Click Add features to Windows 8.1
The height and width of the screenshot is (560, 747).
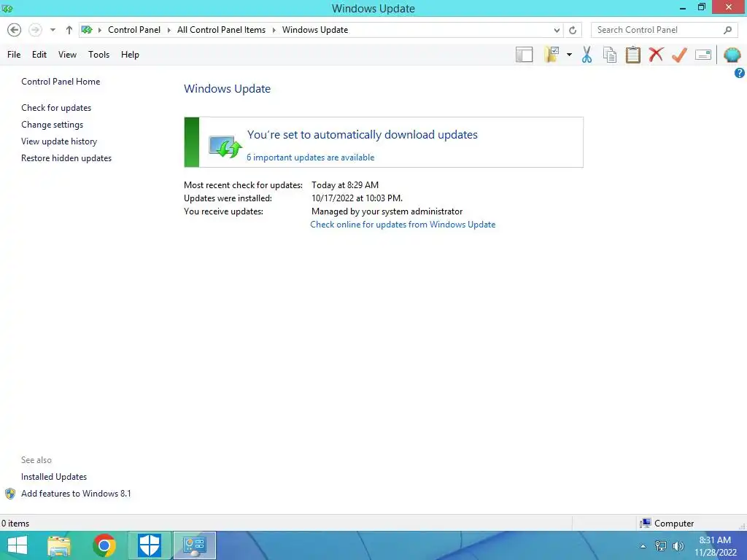76,494
